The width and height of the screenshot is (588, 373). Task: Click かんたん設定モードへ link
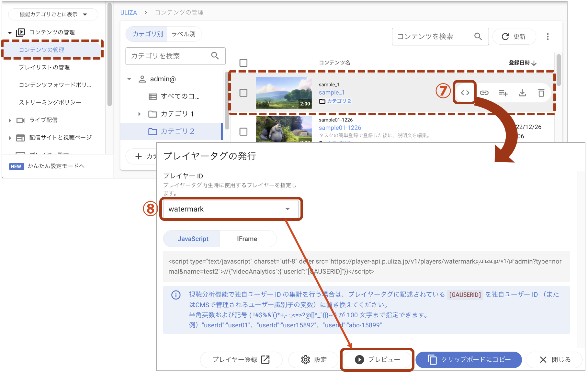click(56, 166)
